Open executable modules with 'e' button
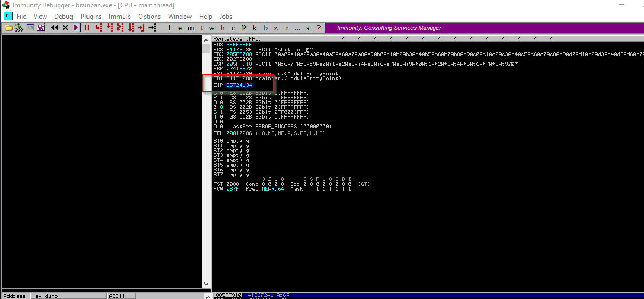The width and height of the screenshot is (644, 299). (179, 28)
